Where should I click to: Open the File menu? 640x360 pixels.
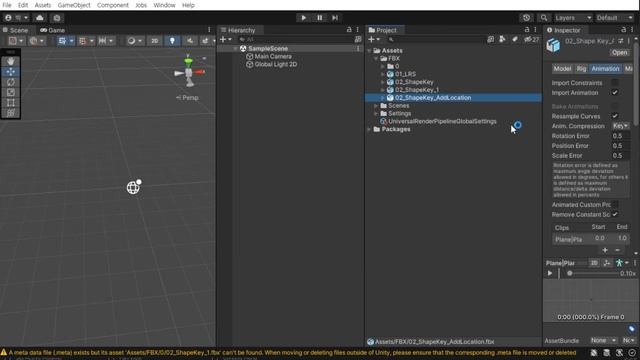tap(7, 5)
